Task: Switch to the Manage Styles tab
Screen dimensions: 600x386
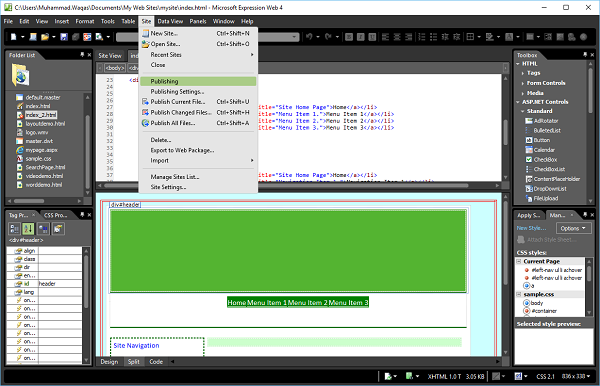Action: coord(557,215)
